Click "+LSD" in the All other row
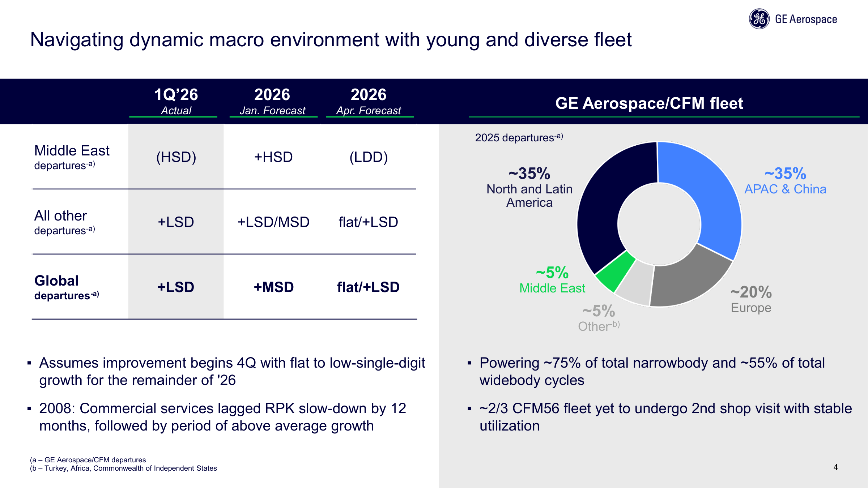 click(x=176, y=222)
